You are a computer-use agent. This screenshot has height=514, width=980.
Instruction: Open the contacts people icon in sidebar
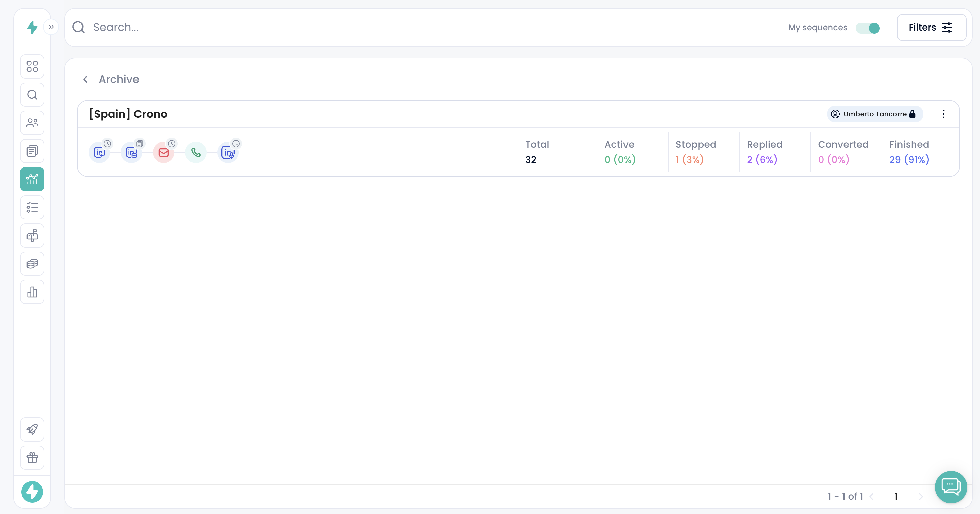32,123
